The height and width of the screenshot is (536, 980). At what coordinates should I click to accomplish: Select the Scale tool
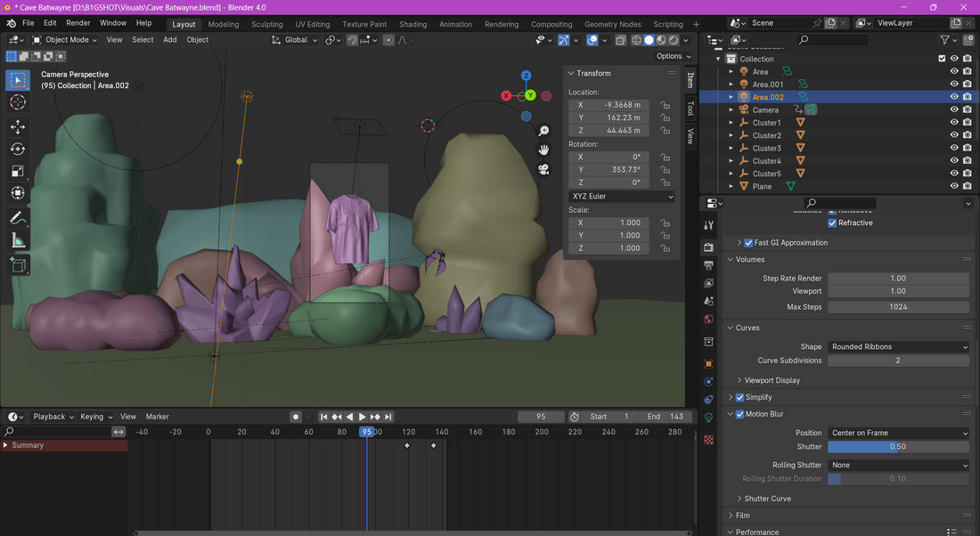pos(18,171)
